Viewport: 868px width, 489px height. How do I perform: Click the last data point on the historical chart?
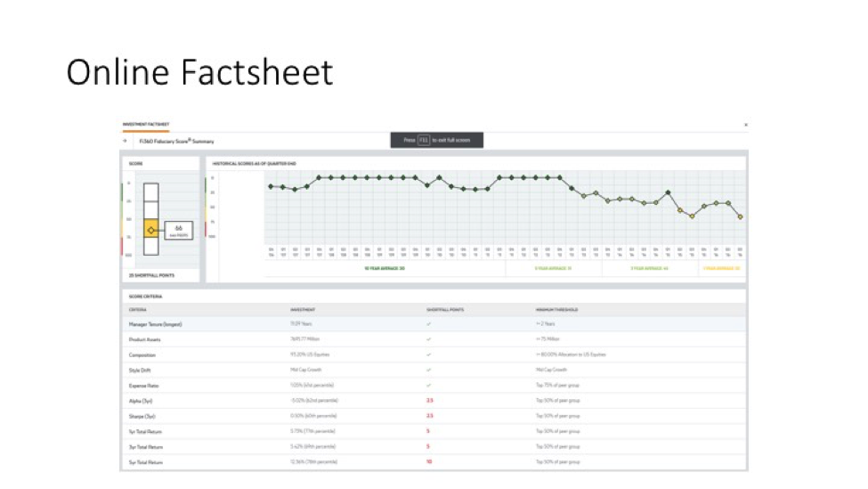pyautogui.click(x=740, y=216)
